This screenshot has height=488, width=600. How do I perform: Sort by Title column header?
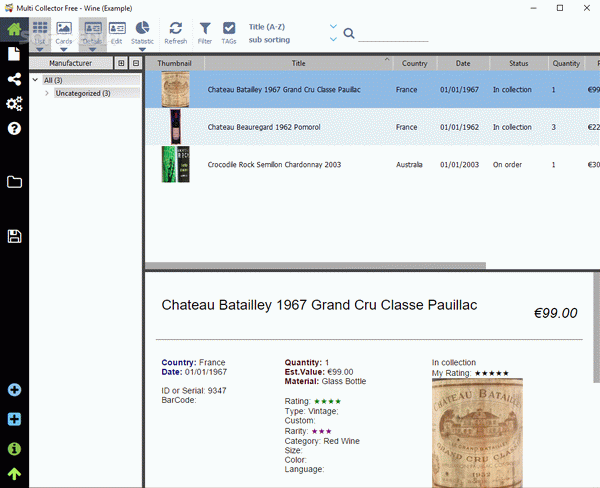coord(298,63)
